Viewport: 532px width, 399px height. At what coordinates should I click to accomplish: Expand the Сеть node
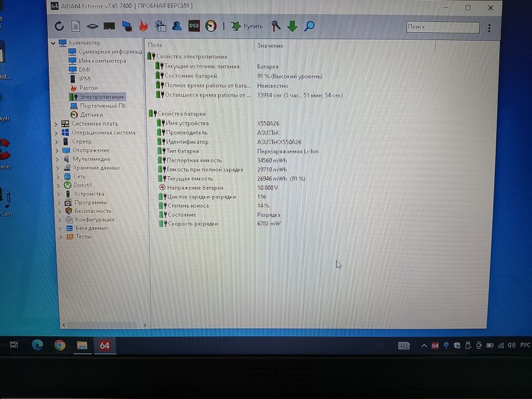coord(58,177)
